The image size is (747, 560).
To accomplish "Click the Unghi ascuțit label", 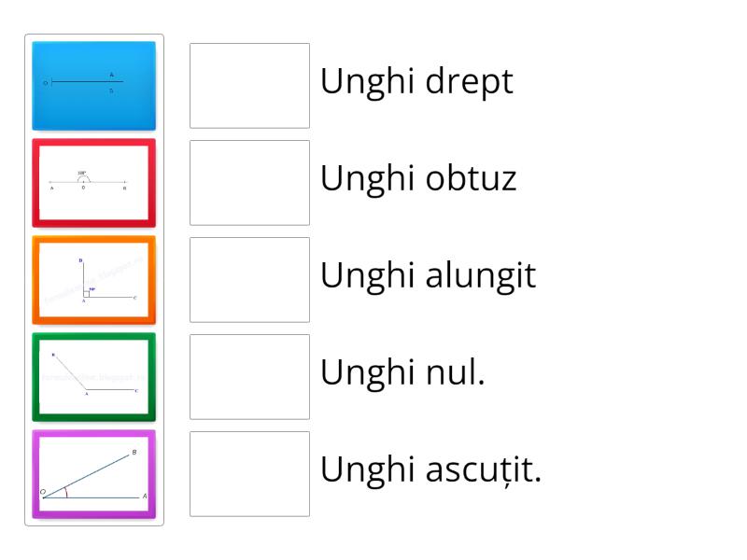I will tap(430, 470).
